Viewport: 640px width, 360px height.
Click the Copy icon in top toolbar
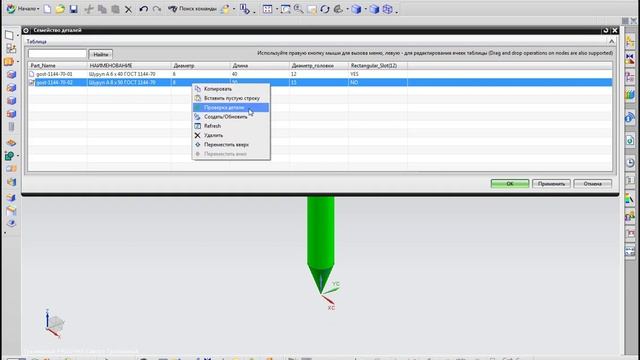(x=102, y=9)
